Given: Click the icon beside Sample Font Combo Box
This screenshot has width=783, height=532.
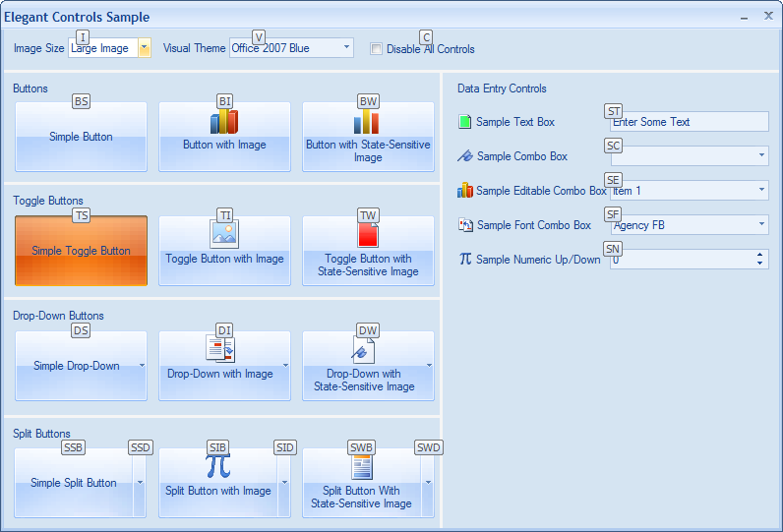Looking at the screenshot, I should (465, 224).
